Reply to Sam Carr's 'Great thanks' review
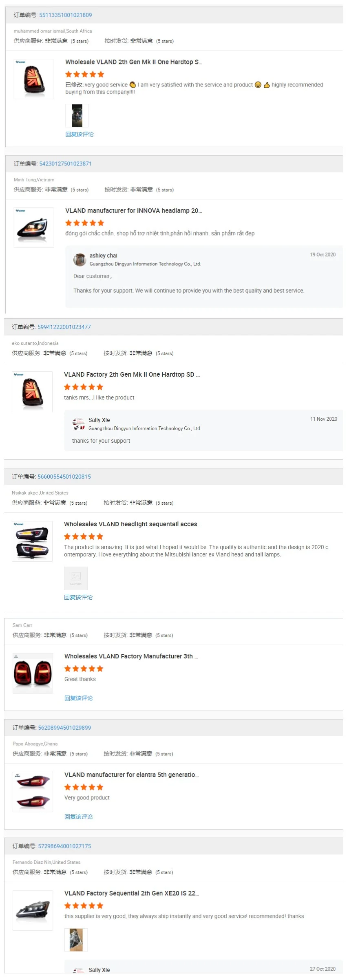The image size is (347, 980). (79, 698)
